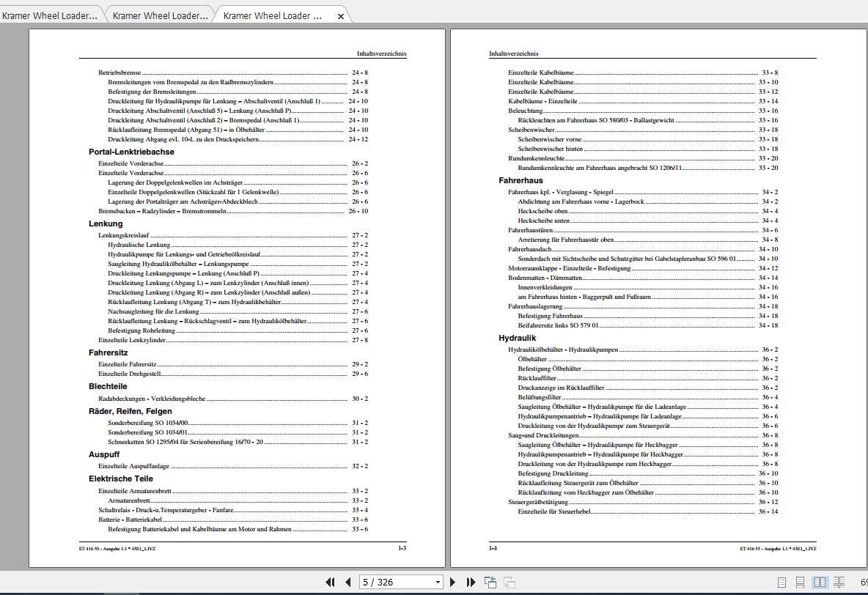Image resolution: width=868 pixels, height=595 pixels.
Task: Click the Einzelteile Armaturenbrett entry
Action: tap(233, 491)
